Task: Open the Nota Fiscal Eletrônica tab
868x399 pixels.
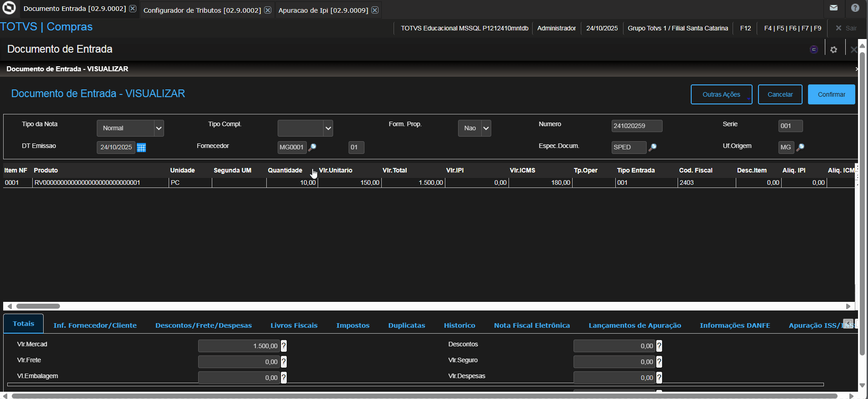Action: click(x=532, y=325)
